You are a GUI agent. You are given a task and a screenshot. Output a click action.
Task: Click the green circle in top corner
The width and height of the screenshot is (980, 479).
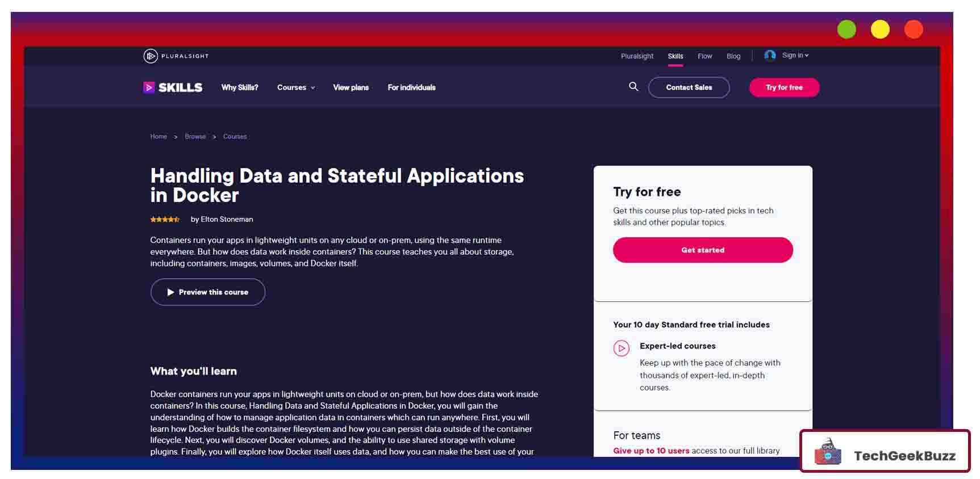point(846,30)
